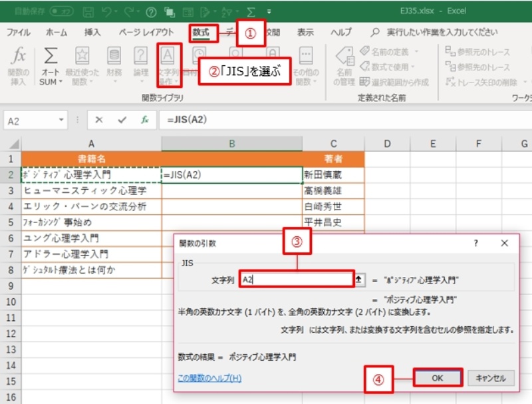Click the Cancel (キャンセル) button
Image resolution: width=532 pixels, height=404 pixels.
(x=491, y=378)
